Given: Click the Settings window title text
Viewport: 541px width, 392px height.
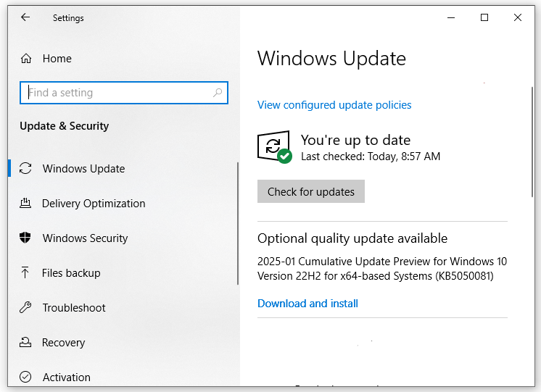Looking at the screenshot, I should pos(68,18).
